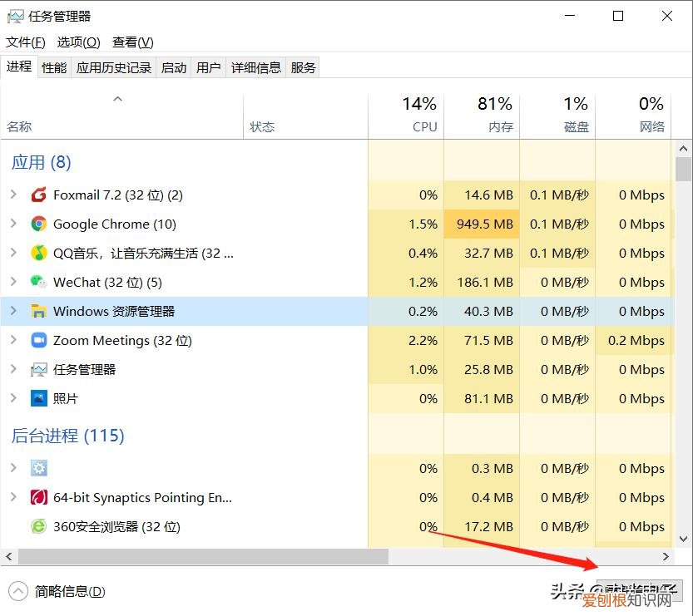This screenshot has width=693, height=616.
Task: Collapse details via 简略信息 button
Action: tap(58, 592)
